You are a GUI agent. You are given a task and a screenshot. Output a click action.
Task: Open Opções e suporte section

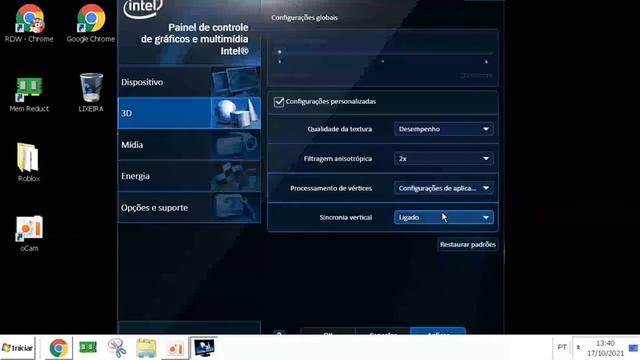(189, 207)
